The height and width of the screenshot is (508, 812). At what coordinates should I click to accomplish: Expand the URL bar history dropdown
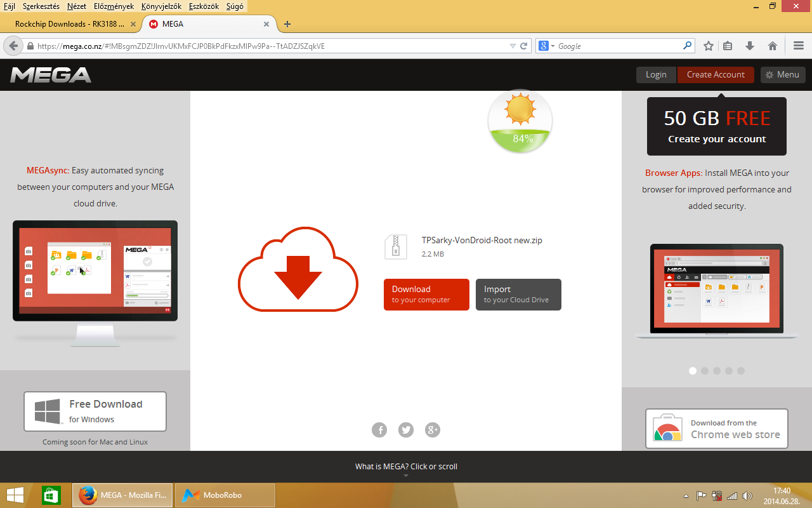tap(513, 46)
